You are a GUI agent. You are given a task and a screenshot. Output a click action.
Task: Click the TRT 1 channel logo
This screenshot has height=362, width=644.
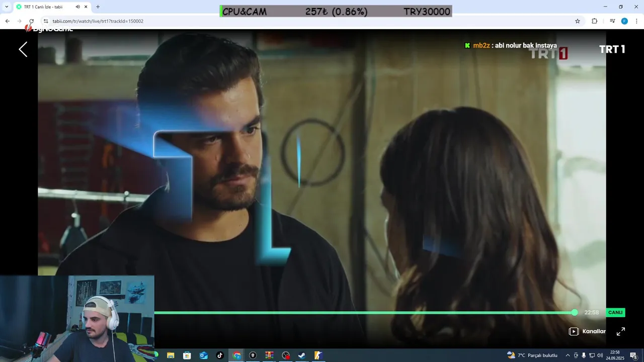coord(612,49)
